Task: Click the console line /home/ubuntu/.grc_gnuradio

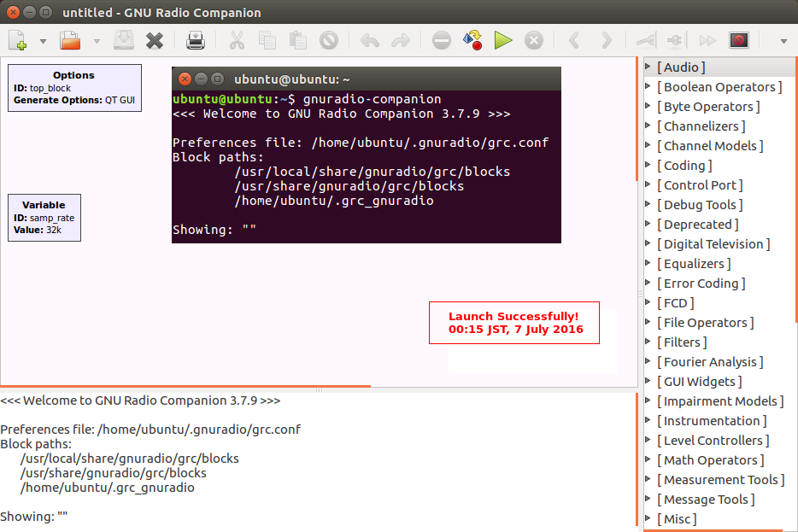Action: [107, 488]
